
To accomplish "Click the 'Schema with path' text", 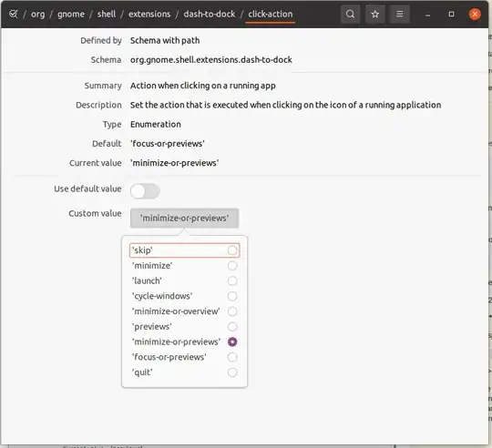I will point(165,40).
